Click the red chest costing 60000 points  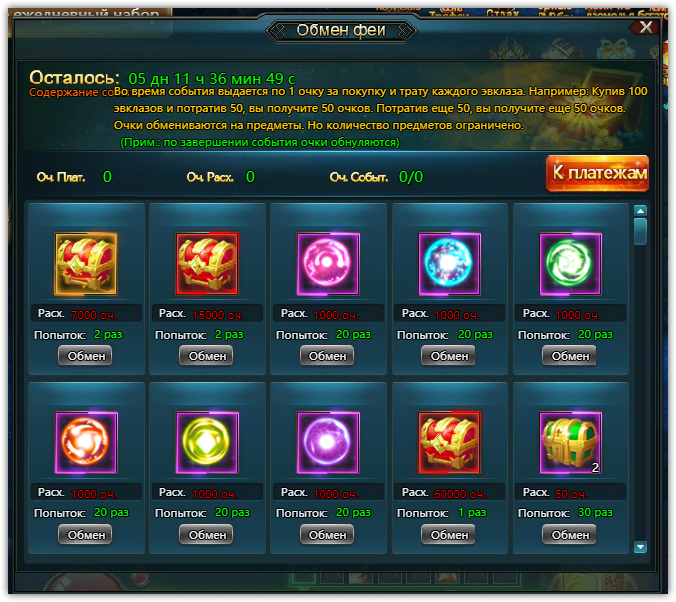pyautogui.click(x=449, y=442)
